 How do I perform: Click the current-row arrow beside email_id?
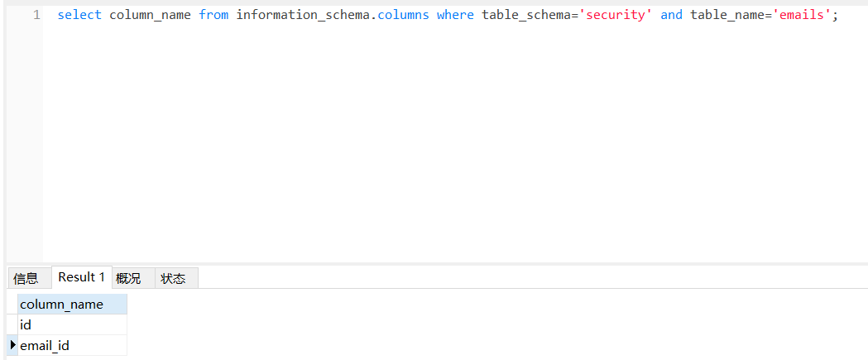click(x=12, y=344)
